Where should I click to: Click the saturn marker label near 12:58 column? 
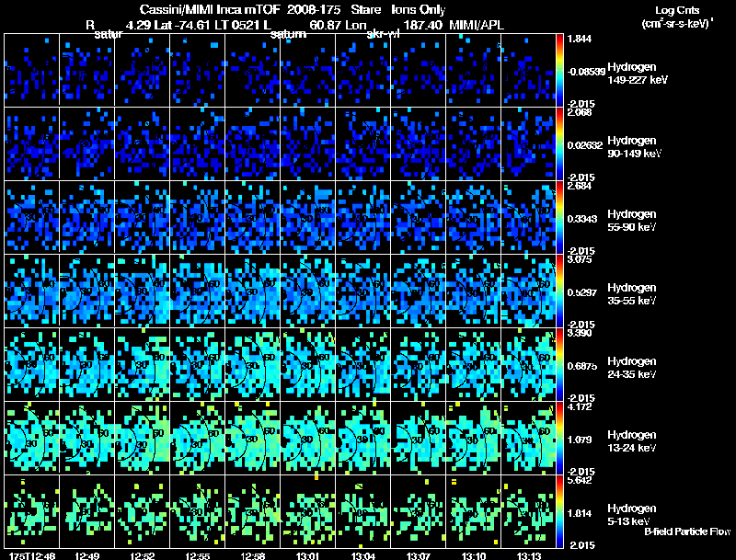(288, 34)
